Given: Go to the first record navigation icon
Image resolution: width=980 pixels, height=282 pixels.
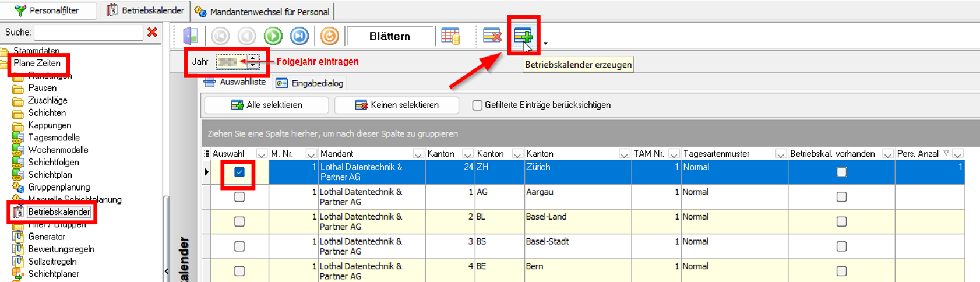Looking at the screenshot, I should point(220,36).
